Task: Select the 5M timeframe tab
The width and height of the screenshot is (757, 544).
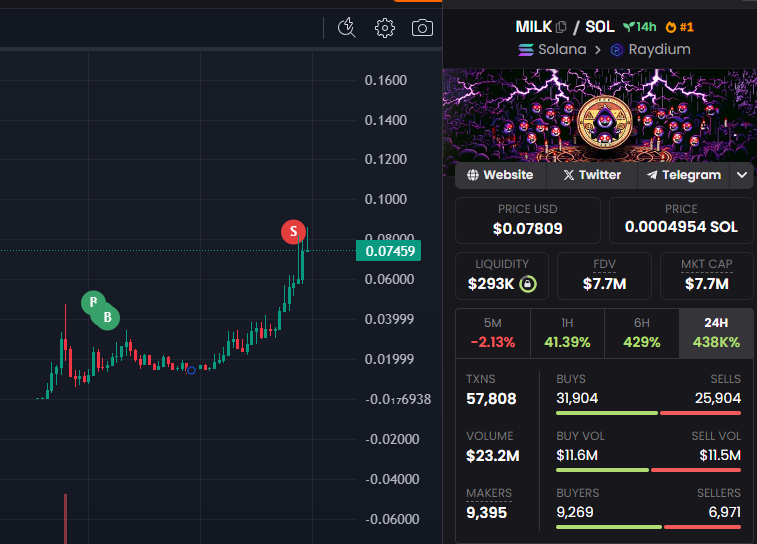Action: tap(493, 333)
